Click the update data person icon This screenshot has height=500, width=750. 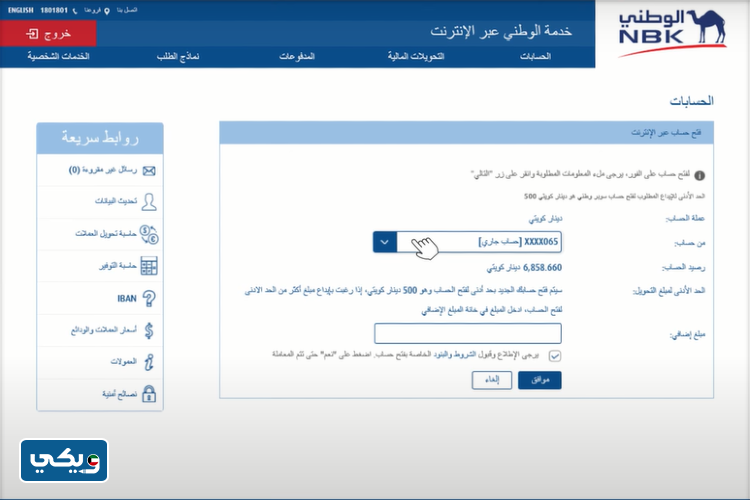[x=149, y=202]
